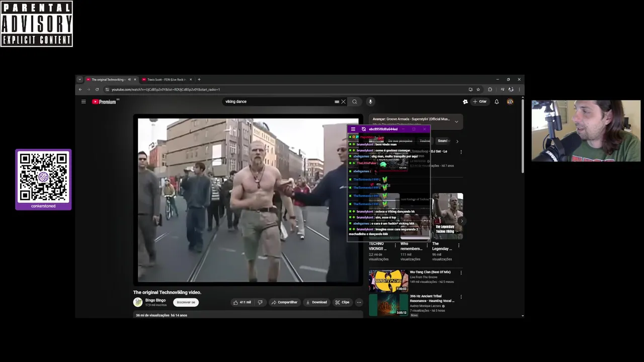644x362 pixels.
Task: Open the browser tab search dropdown
Action: [x=79, y=79]
